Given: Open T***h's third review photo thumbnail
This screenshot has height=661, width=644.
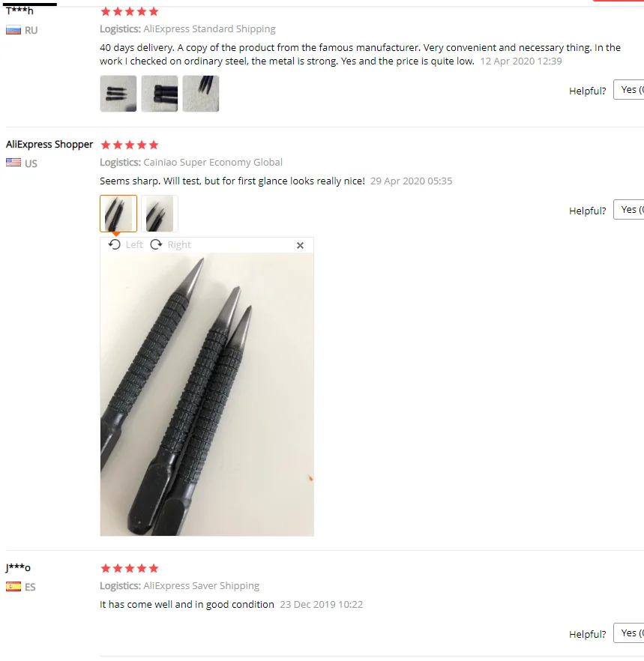Looking at the screenshot, I should pos(201,94).
